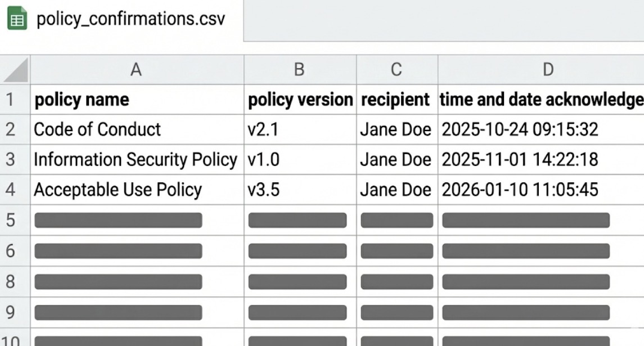This screenshot has height=346, width=644.
Task: Select row 8 header
Action: pyautogui.click(x=15, y=282)
